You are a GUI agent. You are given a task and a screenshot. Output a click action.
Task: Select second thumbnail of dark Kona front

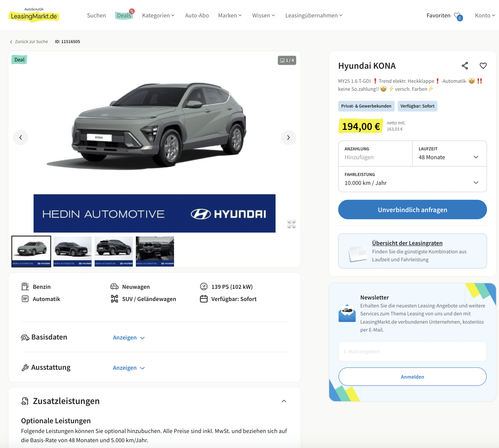[72, 252]
